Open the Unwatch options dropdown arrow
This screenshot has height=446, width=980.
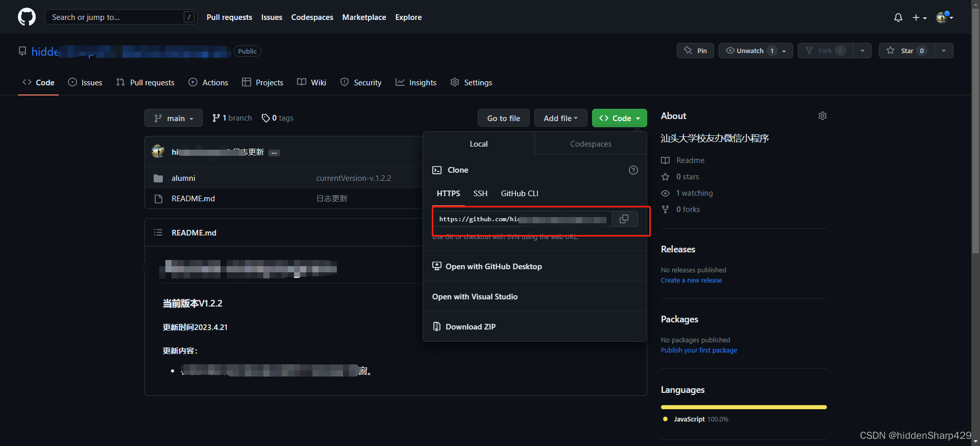coord(785,51)
